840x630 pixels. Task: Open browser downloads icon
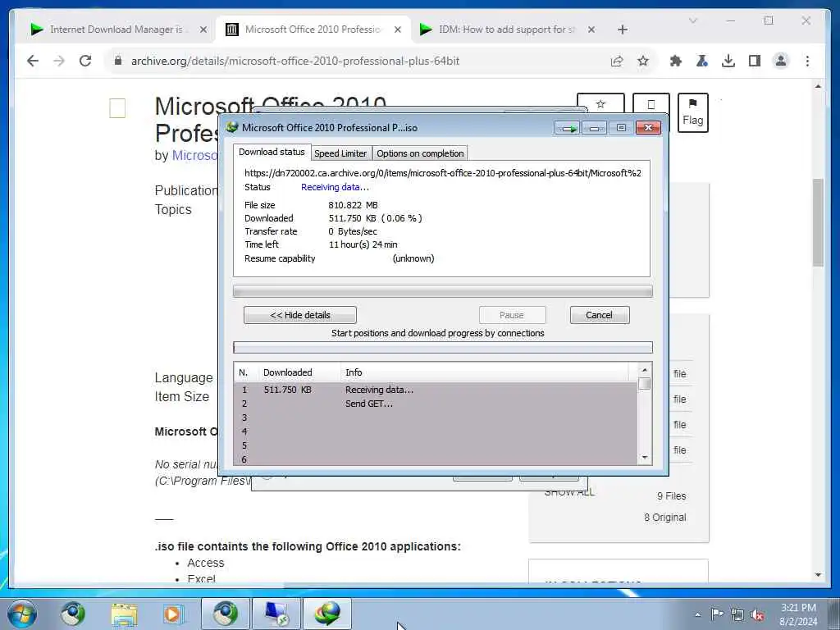pos(728,61)
